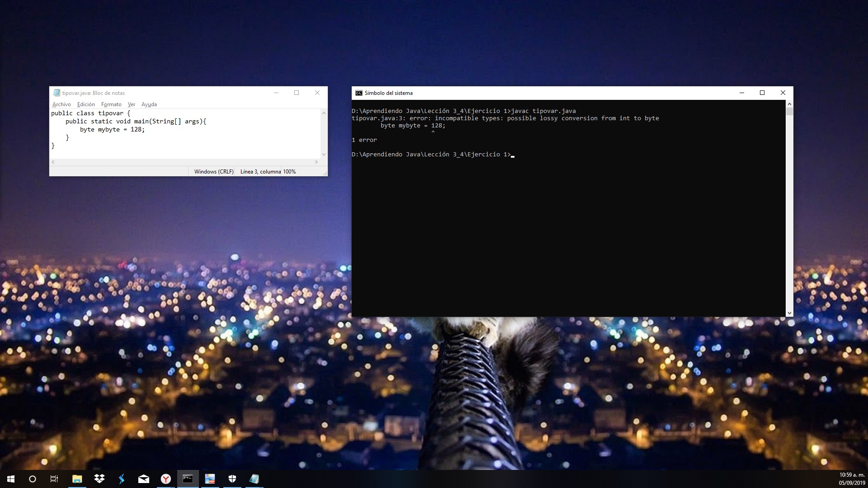The image size is (868, 488).
Task: Open the Start menu
Action: point(10,479)
